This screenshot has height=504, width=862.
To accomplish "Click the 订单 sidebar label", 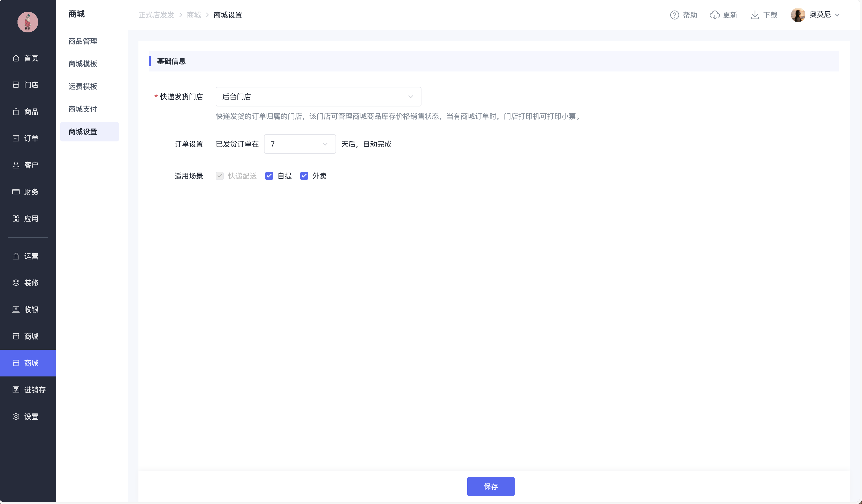I will coord(31,138).
